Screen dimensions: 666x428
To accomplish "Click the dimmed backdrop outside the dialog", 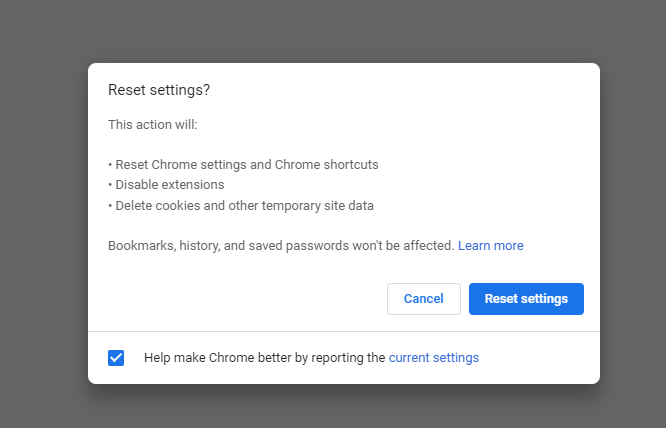I will tap(40, 200).
